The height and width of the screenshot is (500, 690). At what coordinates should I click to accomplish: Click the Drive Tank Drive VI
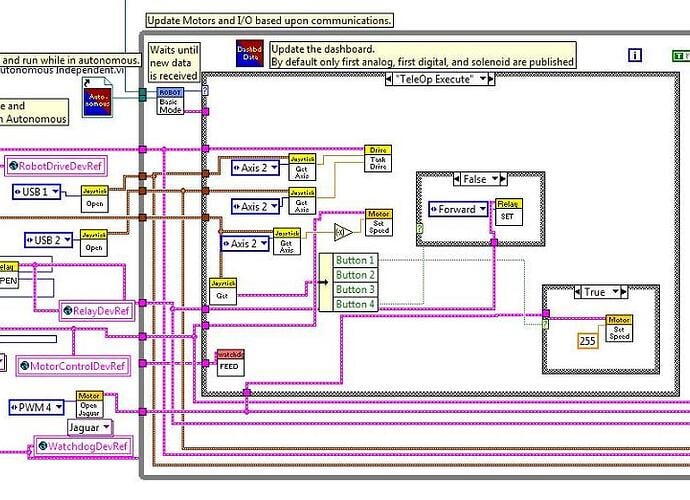378,159
